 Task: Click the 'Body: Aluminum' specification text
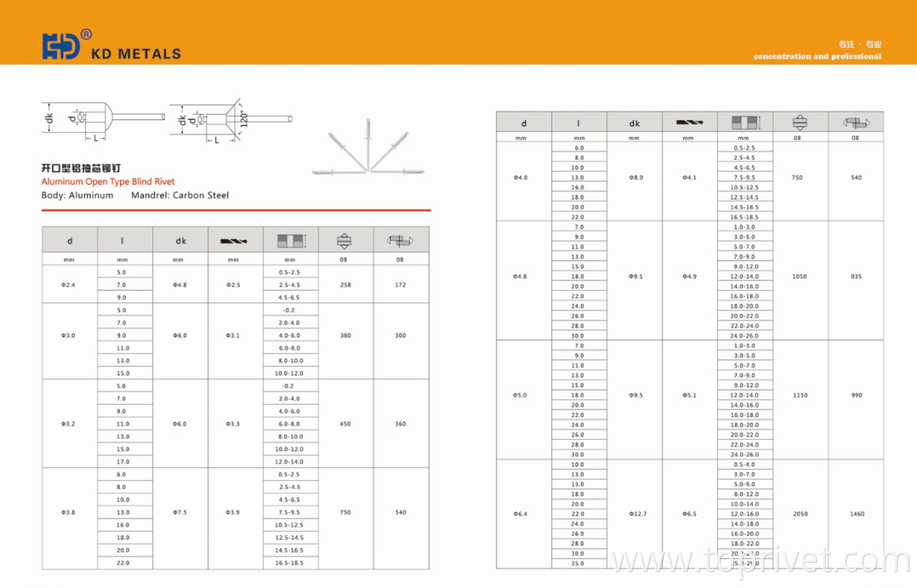pos(77,195)
